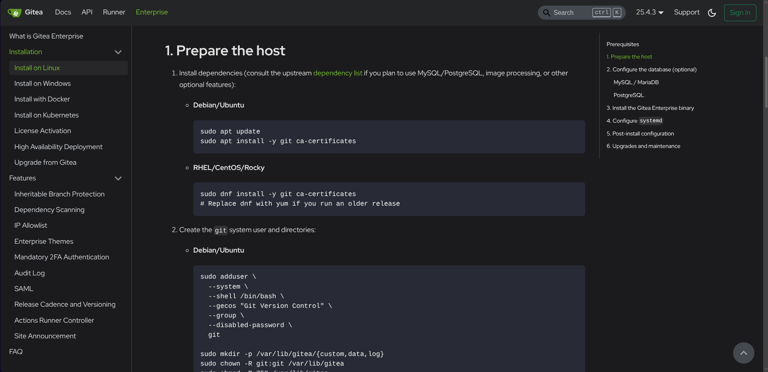
Task: Select Install with Docker sidebar item
Action: [x=42, y=99]
